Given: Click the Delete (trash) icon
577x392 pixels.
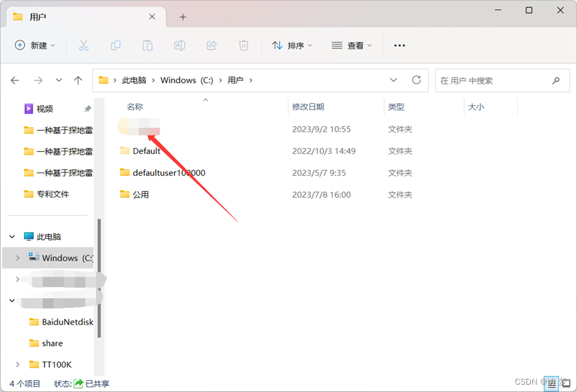Looking at the screenshot, I should pos(243,45).
